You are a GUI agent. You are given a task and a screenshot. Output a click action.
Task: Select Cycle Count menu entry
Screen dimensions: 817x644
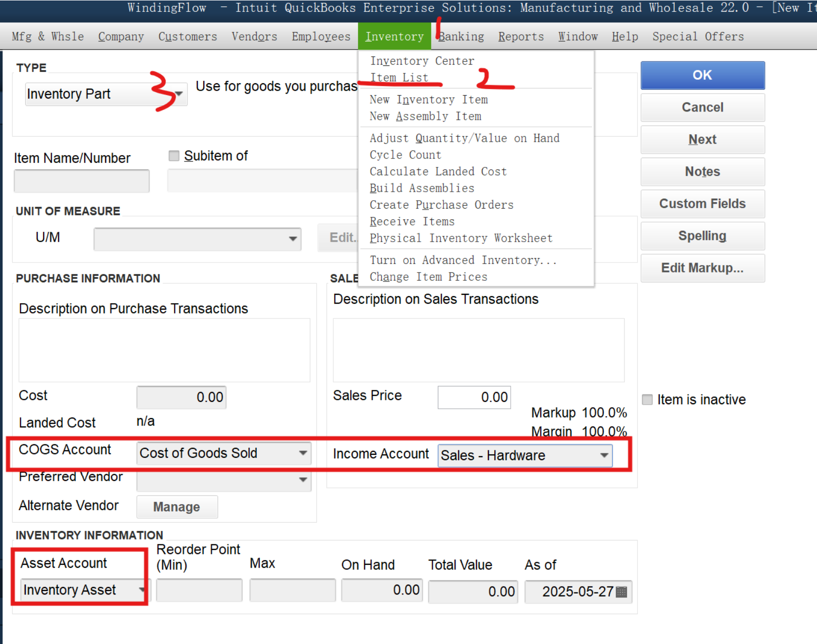406,155
